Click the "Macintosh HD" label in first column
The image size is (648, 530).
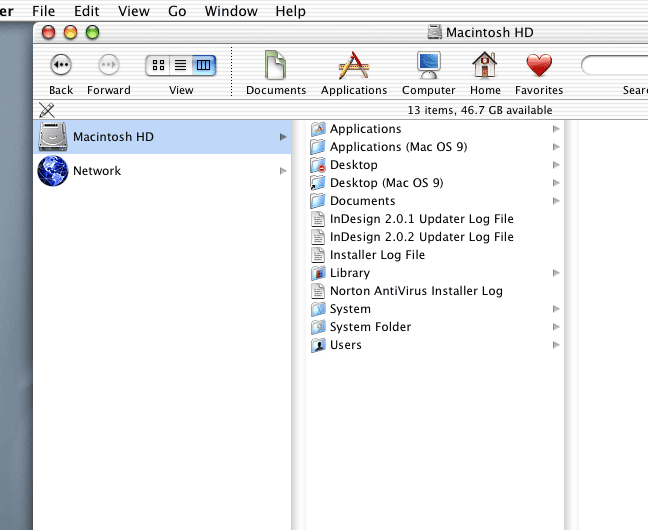tap(113, 137)
